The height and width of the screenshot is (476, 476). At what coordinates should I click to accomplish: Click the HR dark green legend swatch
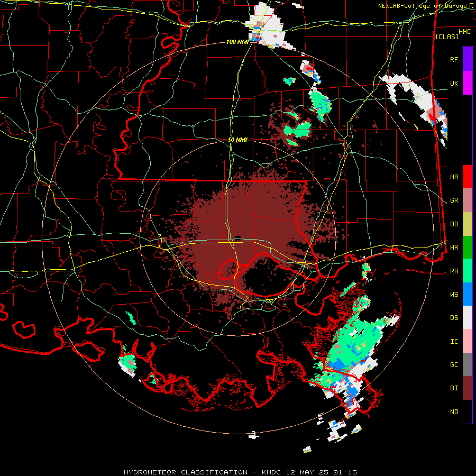(x=467, y=247)
